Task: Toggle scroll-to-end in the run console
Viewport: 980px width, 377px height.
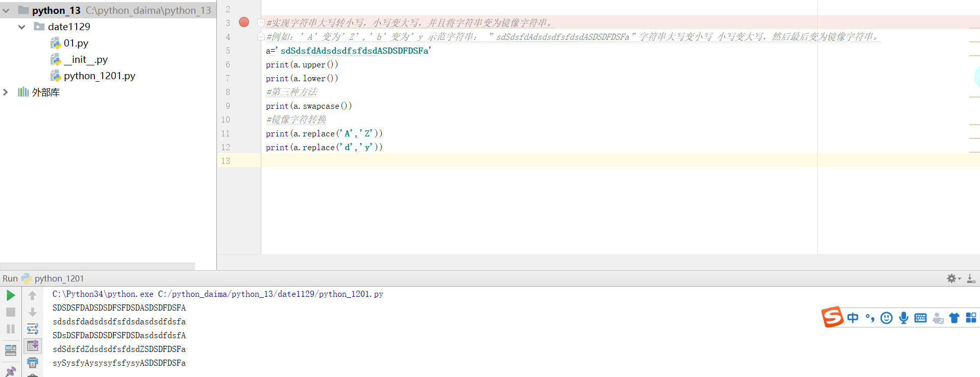Action: 33,346
